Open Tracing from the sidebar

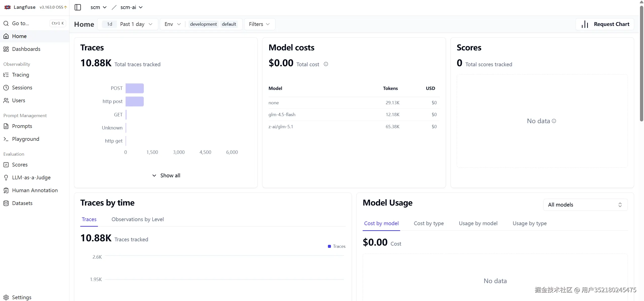tap(20, 75)
